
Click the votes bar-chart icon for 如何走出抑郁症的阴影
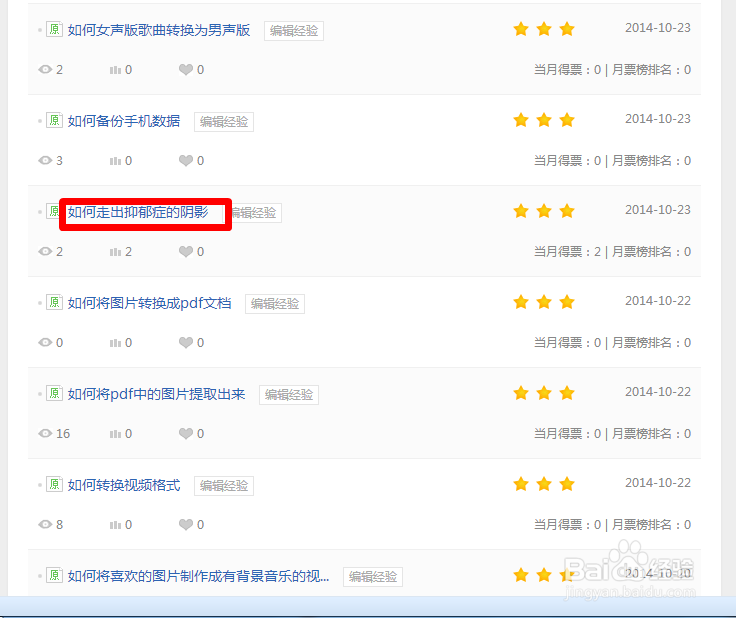coord(115,252)
